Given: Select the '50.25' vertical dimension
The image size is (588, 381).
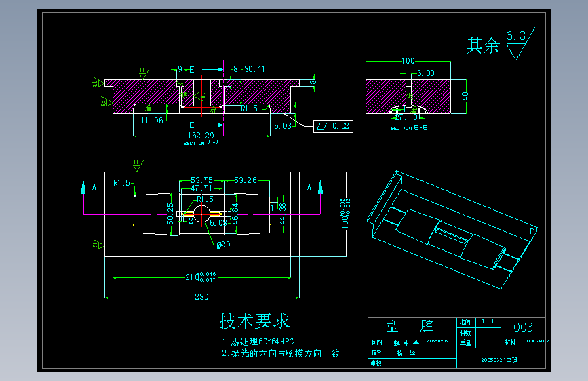Looking at the screenshot, I should pyautogui.click(x=170, y=214).
